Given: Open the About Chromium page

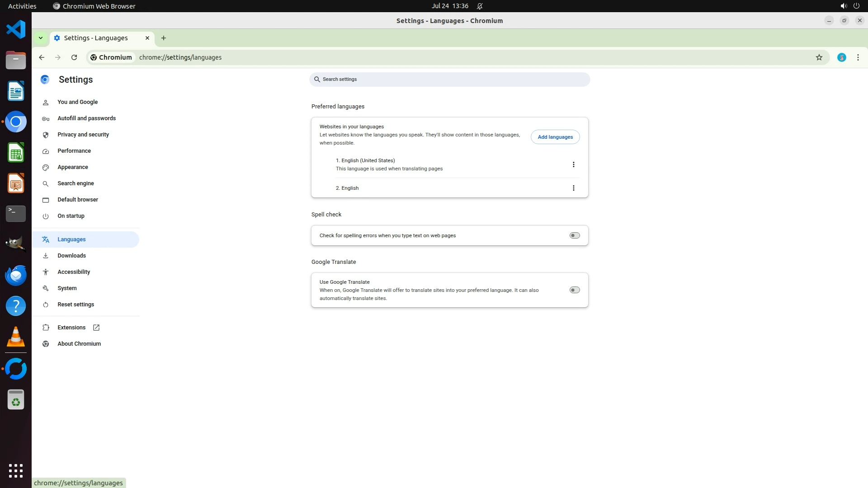Looking at the screenshot, I should pyautogui.click(x=79, y=344).
